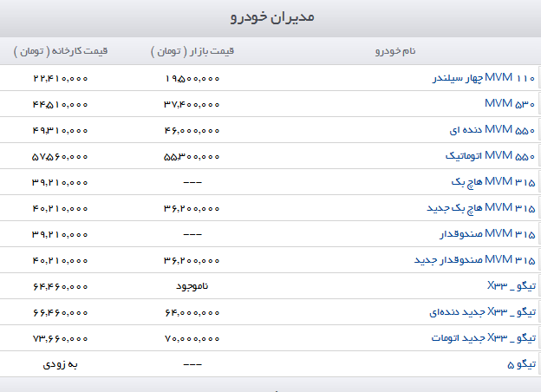
Task: Select factory price ۴۹,۳۱۰,۰۰۰ of MVM 550 دنده ای
Action: (x=61, y=131)
